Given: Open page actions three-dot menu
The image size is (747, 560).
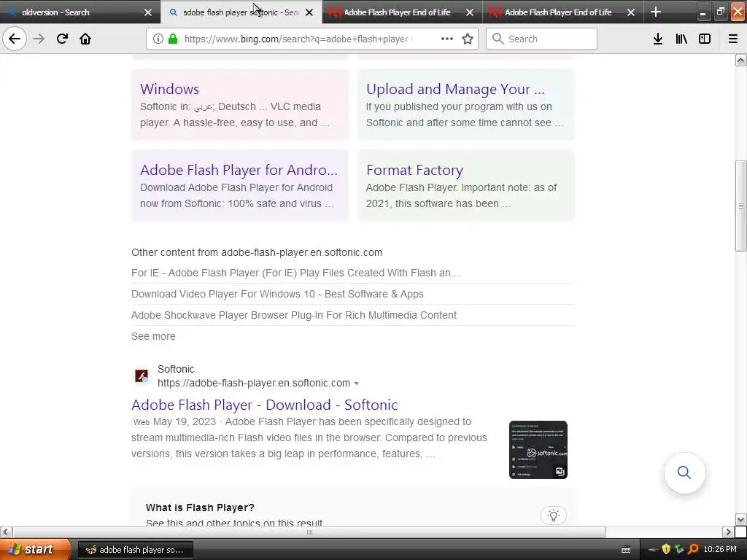Looking at the screenshot, I should click(447, 39).
